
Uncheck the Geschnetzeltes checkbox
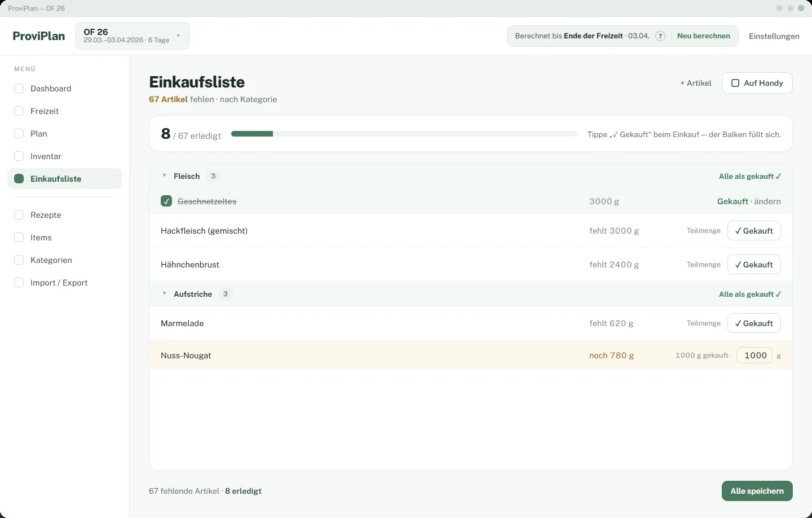pyautogui.click(x=166, y=201)
